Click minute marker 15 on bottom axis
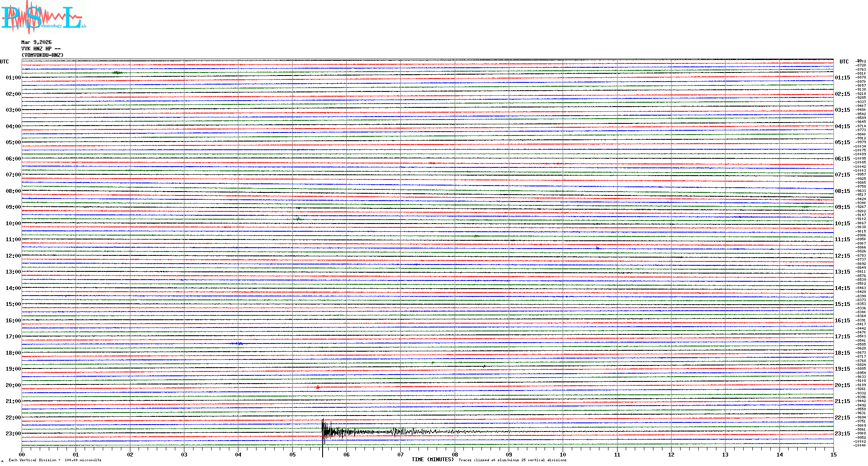 pos(833,454)
